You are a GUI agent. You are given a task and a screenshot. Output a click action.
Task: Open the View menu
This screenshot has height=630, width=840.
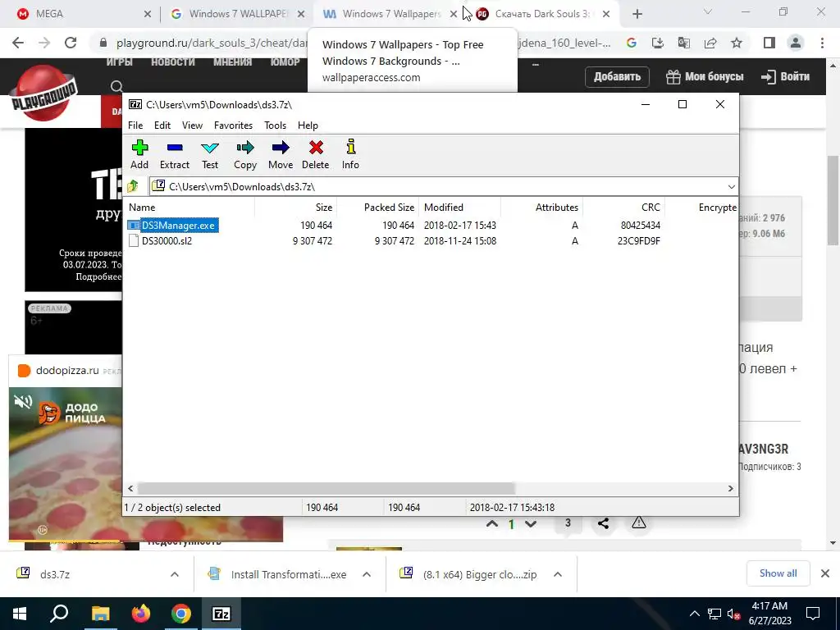click(x=192, y=126)
